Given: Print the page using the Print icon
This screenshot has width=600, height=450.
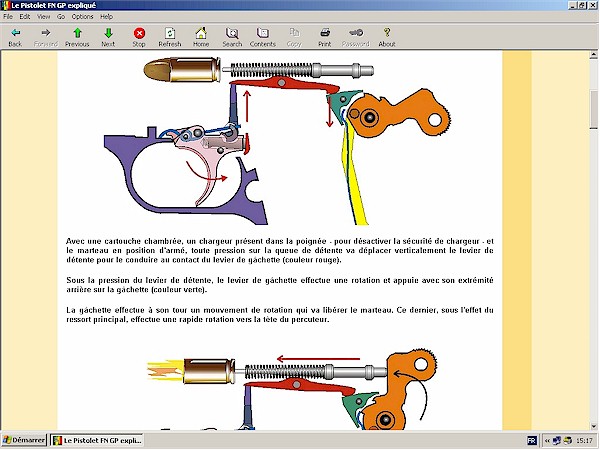Looking at the screenshot, I should click(x=325, y=37).
